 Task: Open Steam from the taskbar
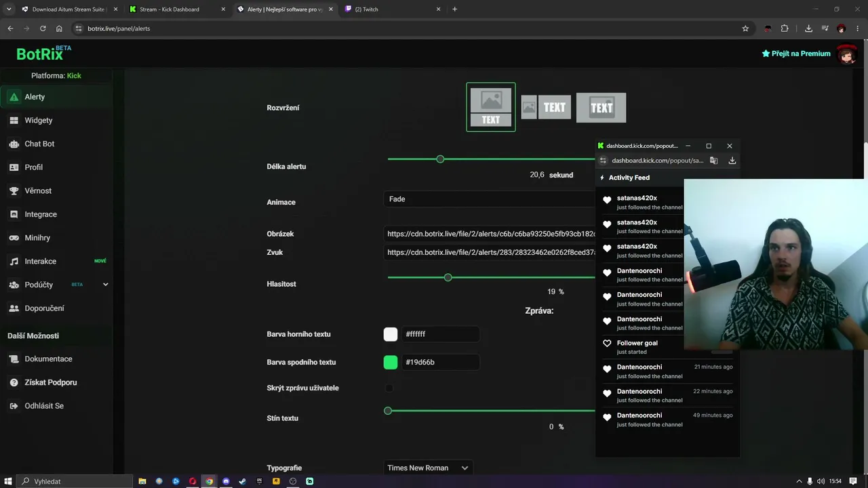point(243,481)
